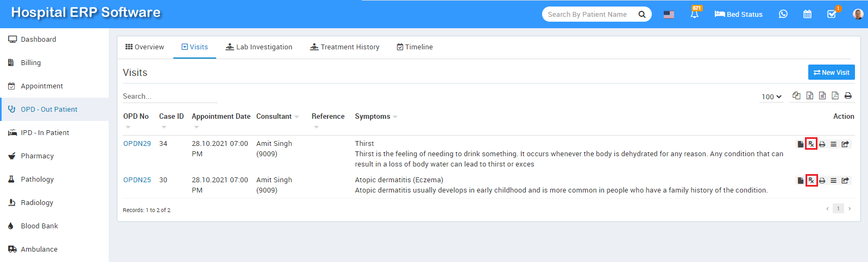Click the search magnifier icon
This screenshot has height=262, width=868.
pyautogui.click(x=641, y=15)
